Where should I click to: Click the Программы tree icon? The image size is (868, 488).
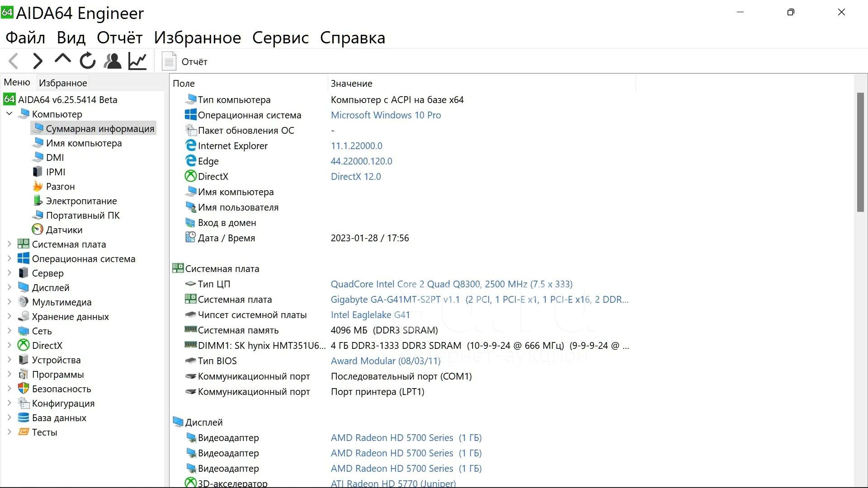tap(24, 374)
